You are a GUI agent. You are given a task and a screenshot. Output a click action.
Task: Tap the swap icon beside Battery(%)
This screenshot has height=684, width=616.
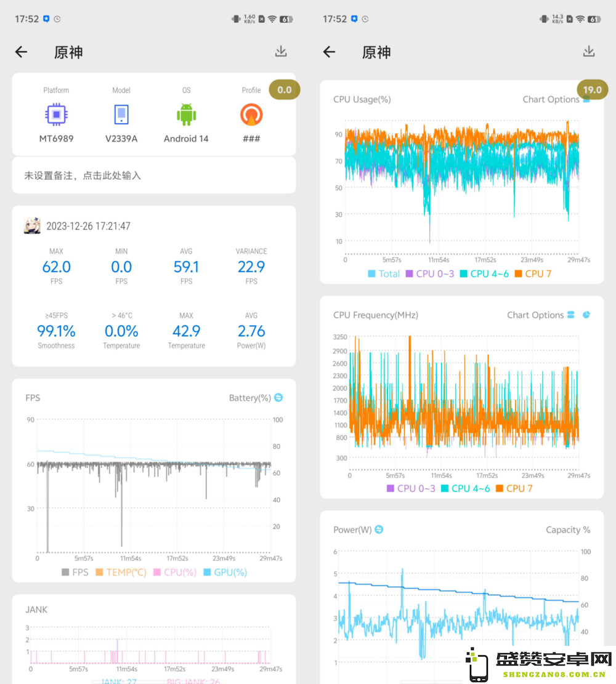pyautogui.click(x=278, y=397)
